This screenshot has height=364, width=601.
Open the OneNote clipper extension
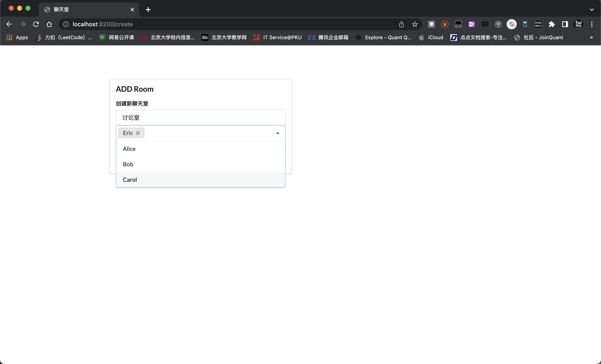[471, 24]
